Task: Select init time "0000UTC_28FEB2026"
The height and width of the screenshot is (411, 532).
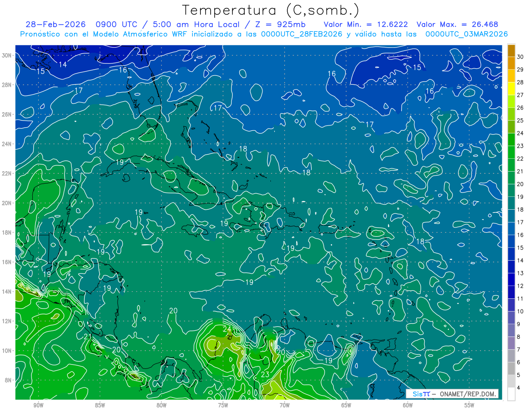Action: point(302,34)
